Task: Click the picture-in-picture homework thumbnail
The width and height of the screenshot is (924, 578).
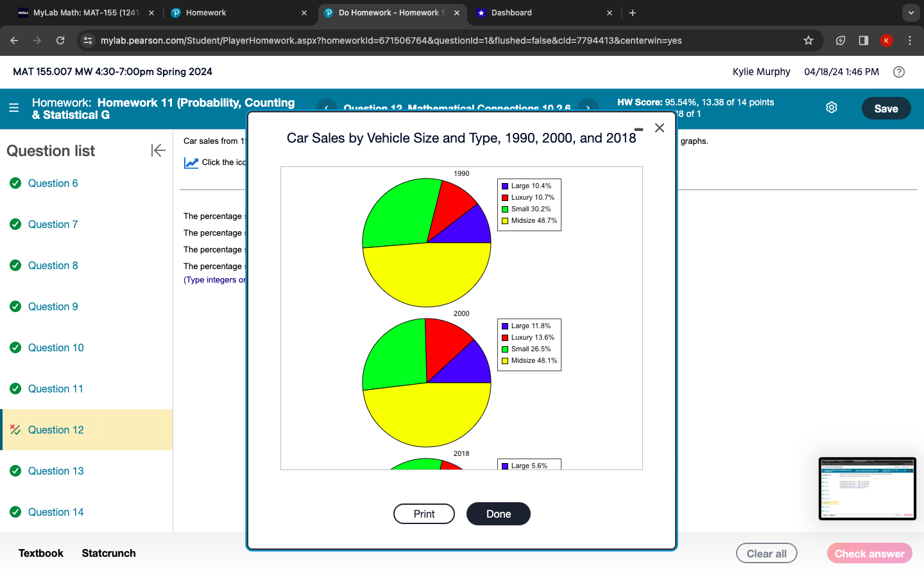Action: [x=868, y=489]
